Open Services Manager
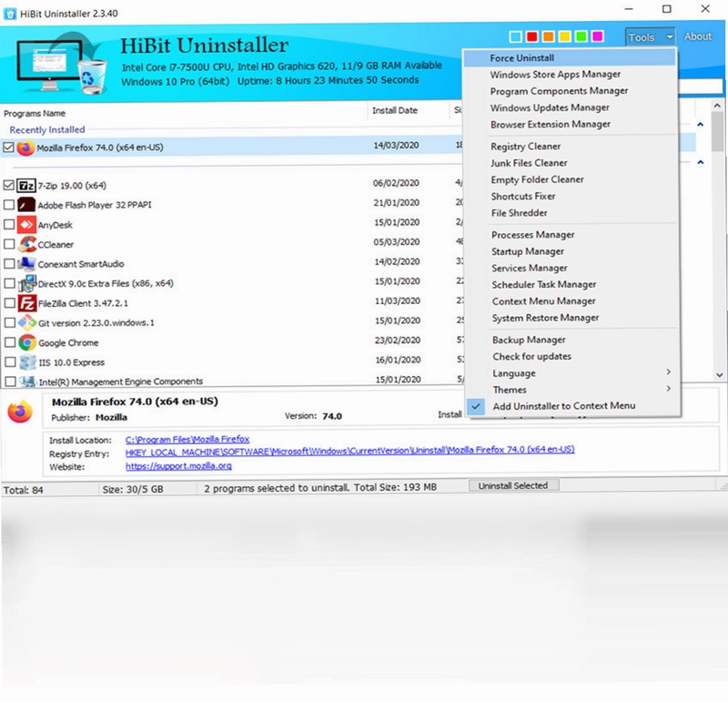The width and height of the screenshot is (728, 702). [x=530, y=268]
